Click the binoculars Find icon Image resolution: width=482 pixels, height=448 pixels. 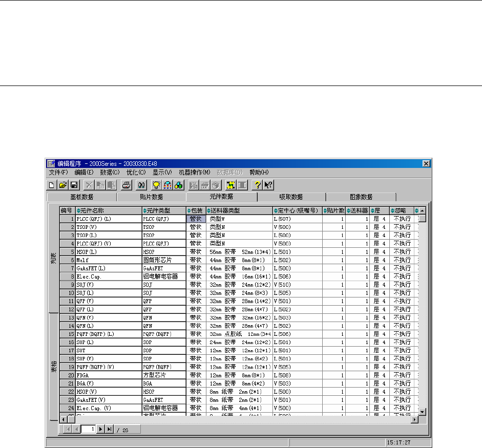point(141,185)
